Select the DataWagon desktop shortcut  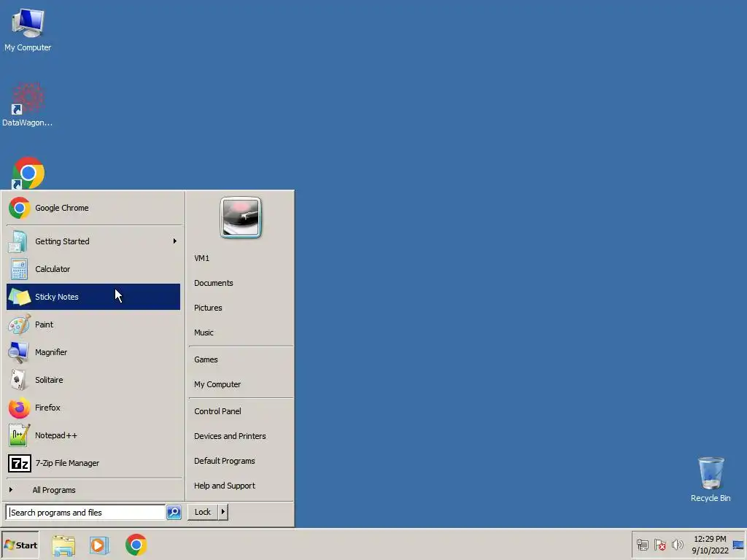[28, 105]
